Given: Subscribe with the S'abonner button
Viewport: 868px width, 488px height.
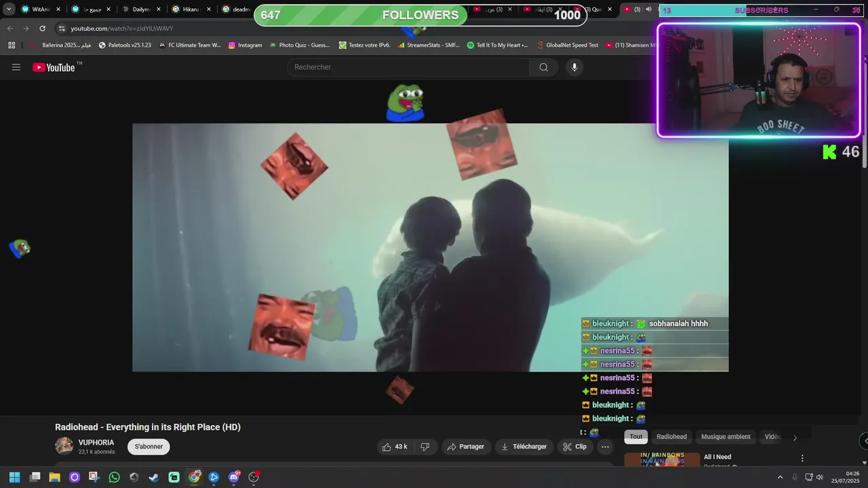Looking at the screenshot, I should click(149, 447).
